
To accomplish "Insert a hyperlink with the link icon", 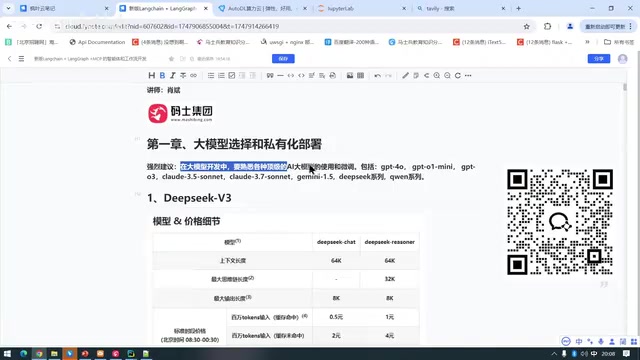I will (193, 76).
